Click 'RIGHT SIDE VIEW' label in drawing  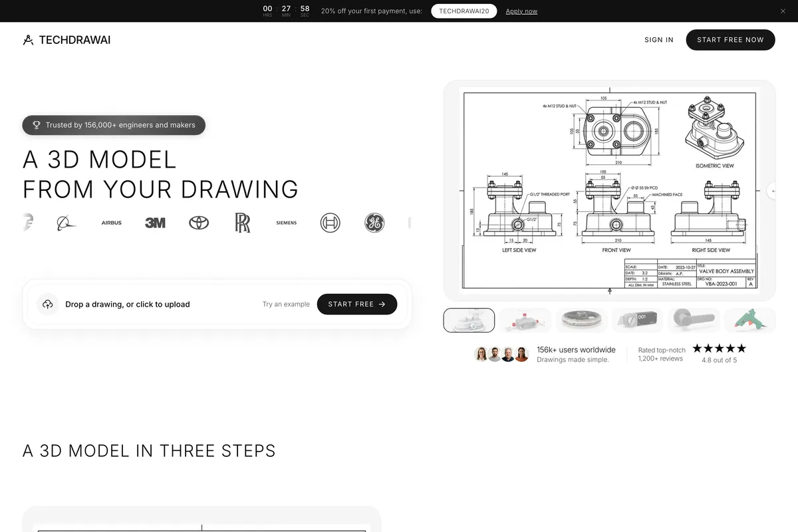pos(712,250)
